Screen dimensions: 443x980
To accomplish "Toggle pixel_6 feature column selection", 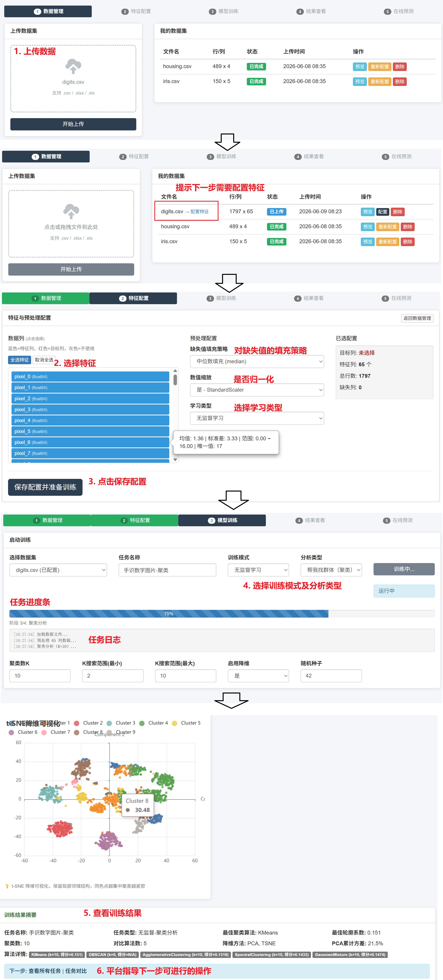I will pyautogui.click(x=90, y=442).
